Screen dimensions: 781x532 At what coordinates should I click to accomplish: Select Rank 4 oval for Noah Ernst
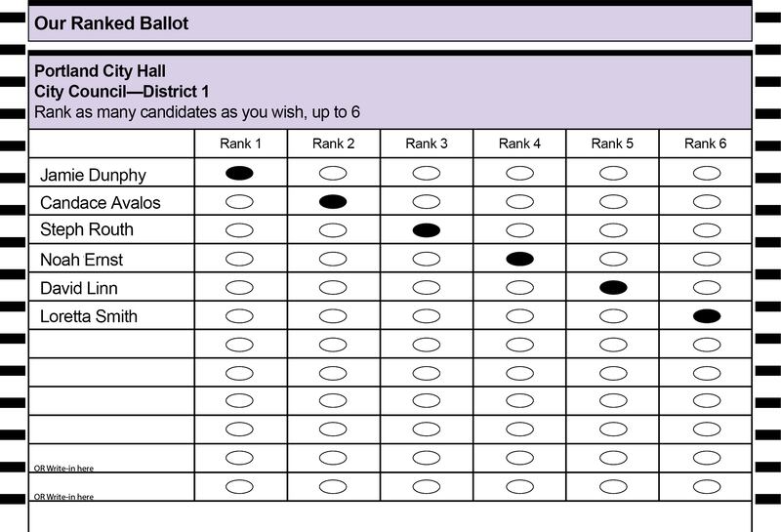pos(520,259)
